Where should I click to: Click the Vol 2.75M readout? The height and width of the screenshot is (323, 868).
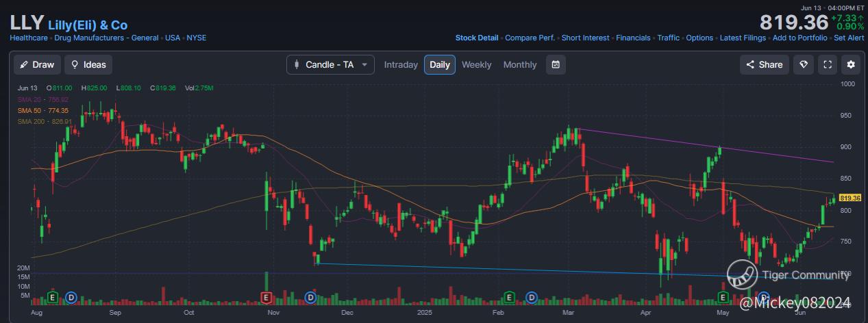(199, 88)
